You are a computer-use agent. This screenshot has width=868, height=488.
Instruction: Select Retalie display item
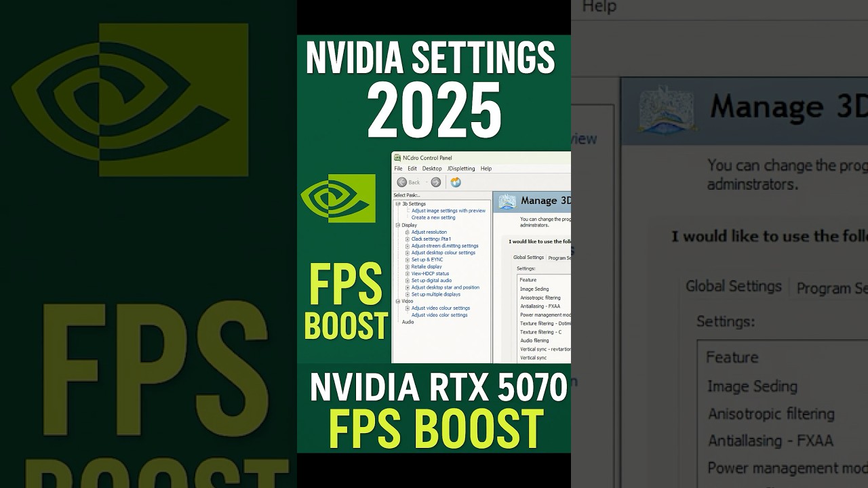[x=427, y=266]
